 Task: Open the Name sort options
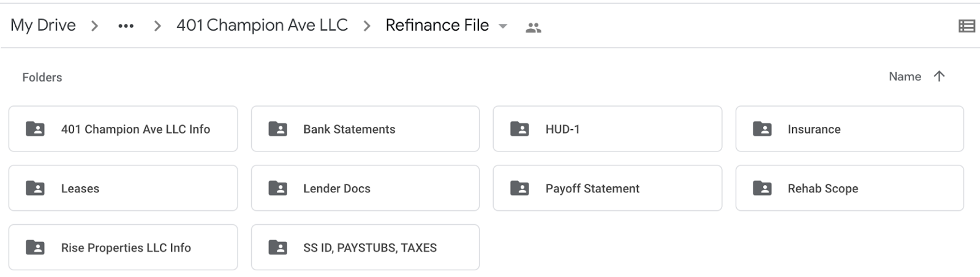904,77
